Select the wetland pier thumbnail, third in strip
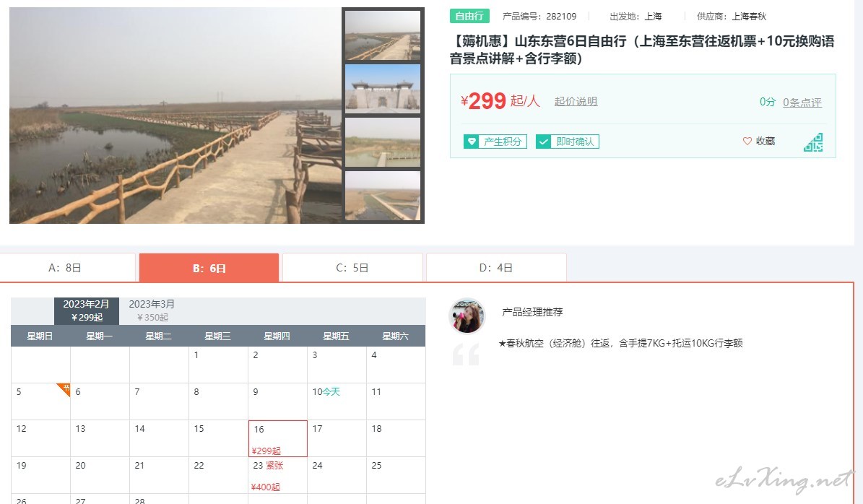863x504 pixels. click(383, 142)
